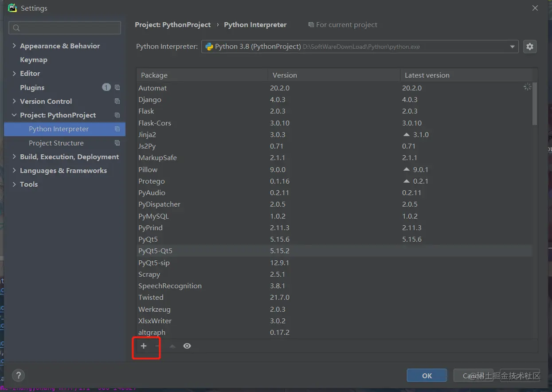Select the PyMySQL package row
The image size is (552, 392).
click(334, 216)
